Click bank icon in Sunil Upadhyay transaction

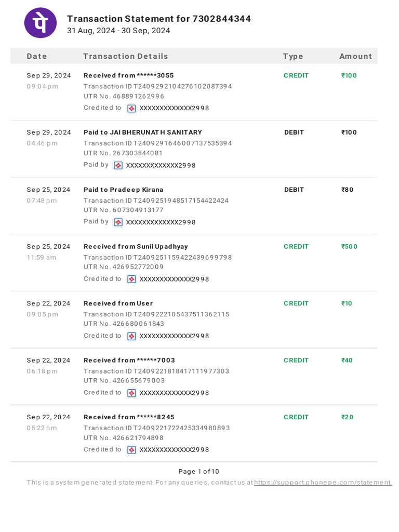tap(132, 280)
